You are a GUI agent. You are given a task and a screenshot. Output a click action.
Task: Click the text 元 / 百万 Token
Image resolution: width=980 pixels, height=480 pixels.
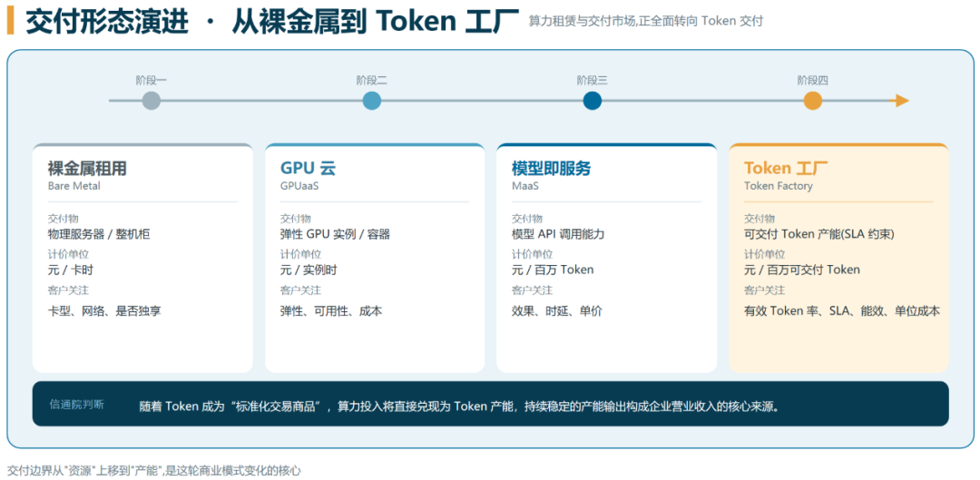553,270
